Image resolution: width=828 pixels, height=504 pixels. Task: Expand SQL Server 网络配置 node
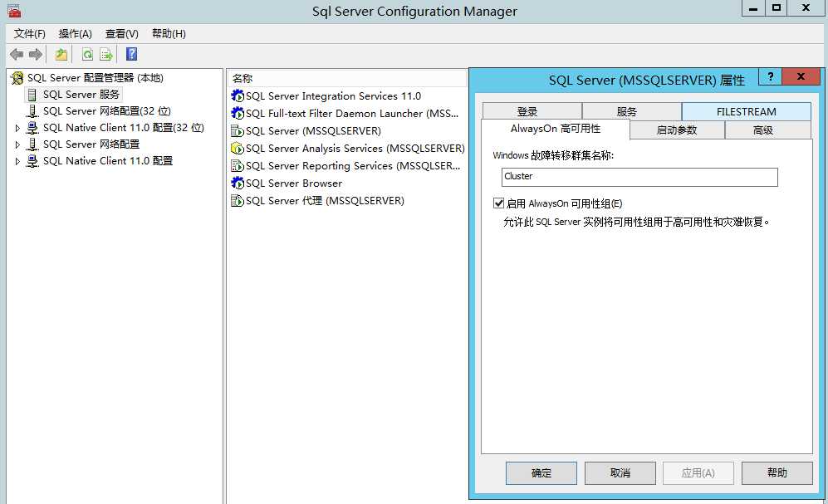point(17,144)
